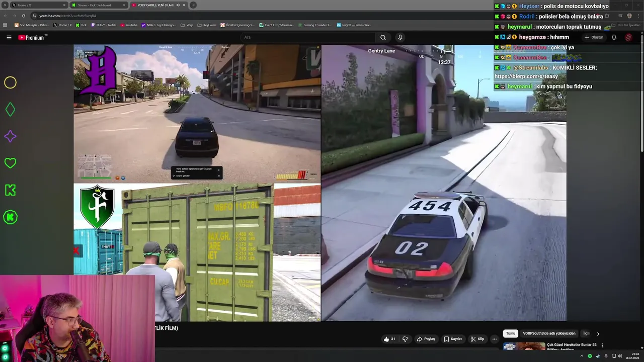Viewport: 644px width, 362px height.
Task: Open Spotify from the system tray
Action: click(590, 356)
